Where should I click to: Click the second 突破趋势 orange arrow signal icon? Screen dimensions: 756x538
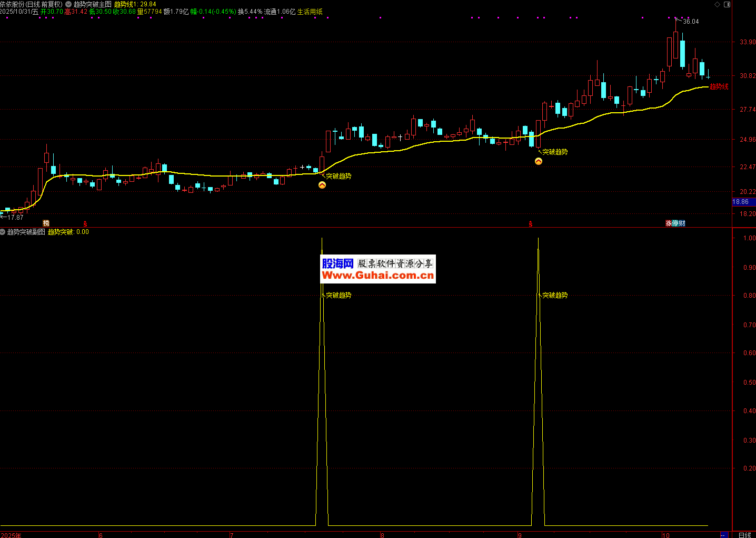[539, 161]
